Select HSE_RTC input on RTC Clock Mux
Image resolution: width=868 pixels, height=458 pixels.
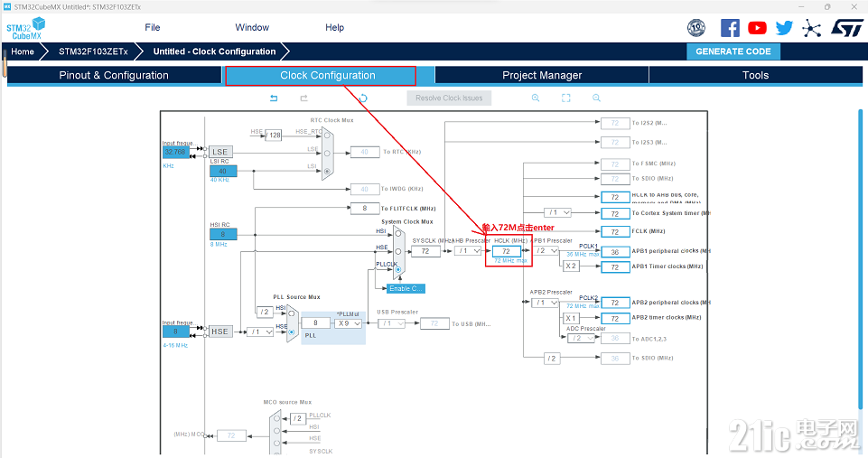pos(327,136)
